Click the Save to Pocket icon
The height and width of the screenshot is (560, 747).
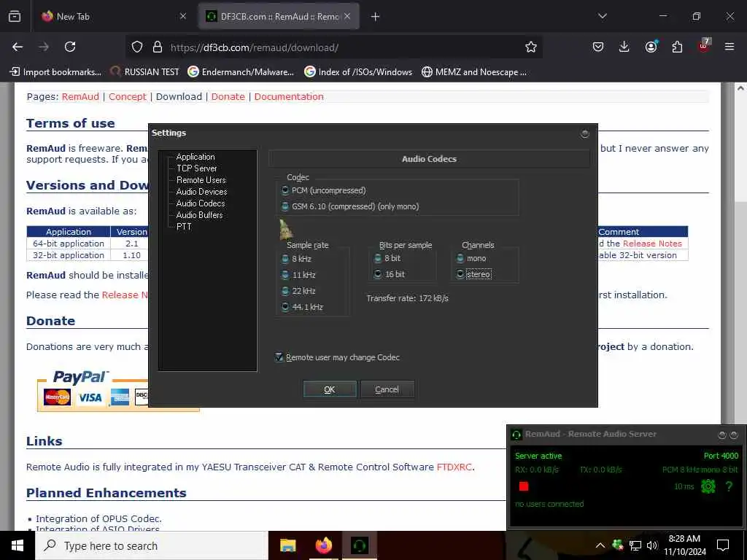point(598,47)
